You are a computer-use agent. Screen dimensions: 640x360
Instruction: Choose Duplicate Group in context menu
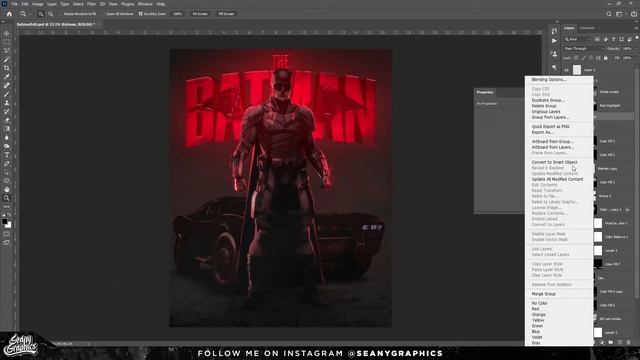[x=548, y=100]
